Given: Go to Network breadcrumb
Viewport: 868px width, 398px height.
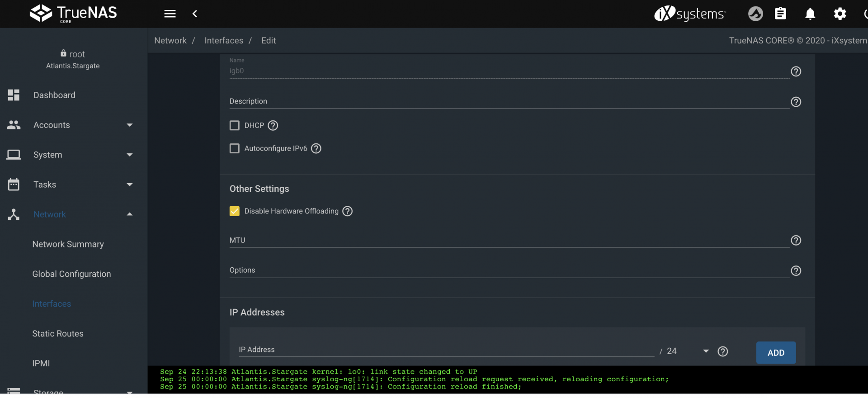Looking at the screenshot, I should [x=170, y=41].
